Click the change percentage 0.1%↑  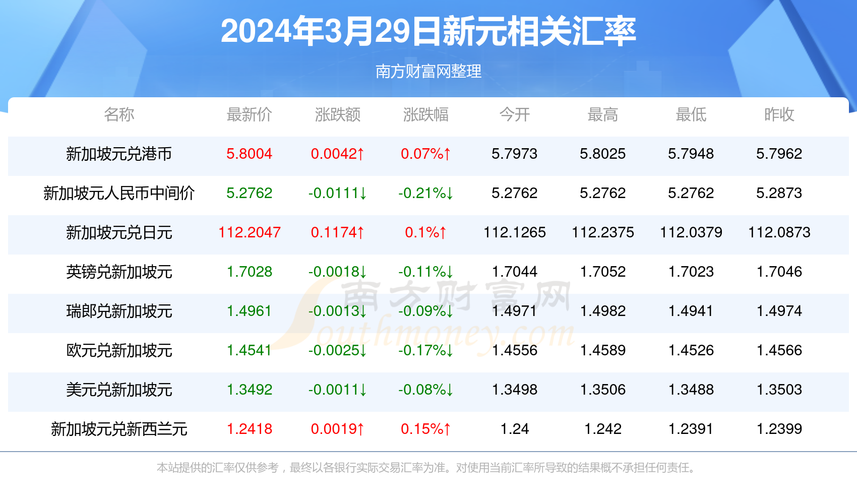[x=426, y=232]
